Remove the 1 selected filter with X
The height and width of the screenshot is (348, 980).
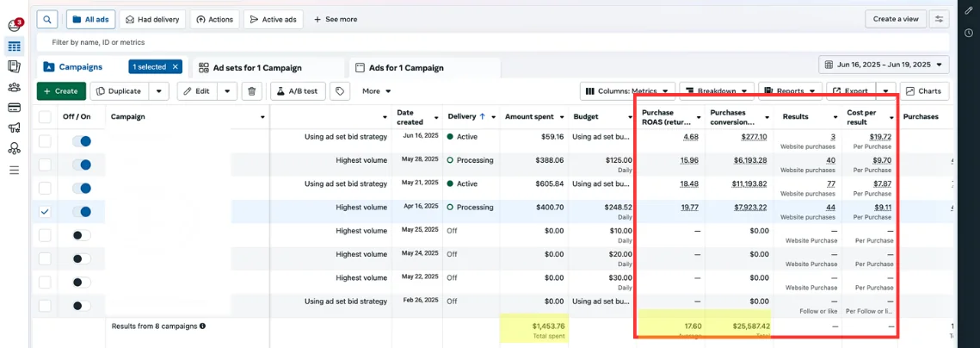pyautogui.click(x=176, y=66)
